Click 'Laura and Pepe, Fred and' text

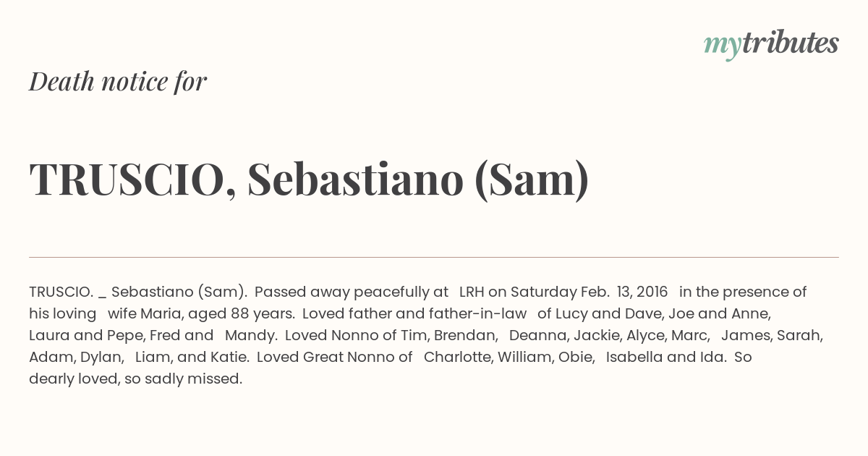click(x=122, y=335)
